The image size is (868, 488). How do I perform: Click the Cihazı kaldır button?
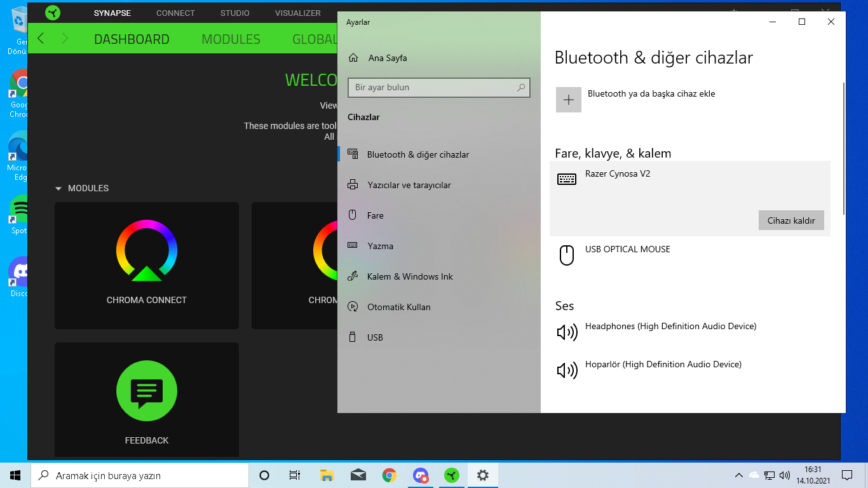pyautogui.click(x=791, y=220)
